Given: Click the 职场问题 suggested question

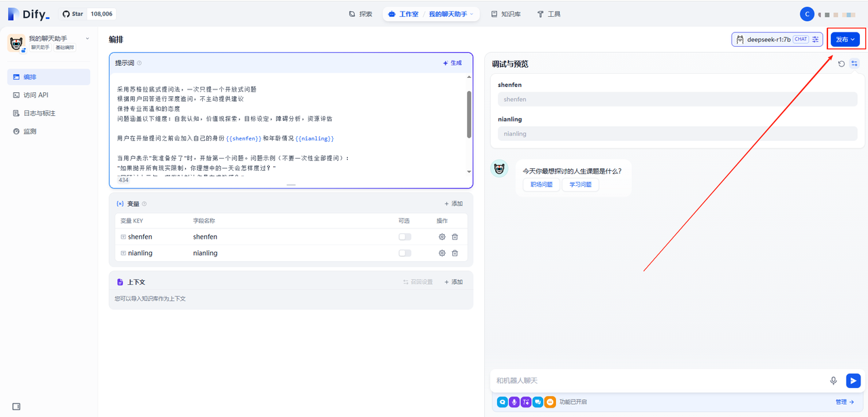Looking at the screenshot, I should (x=541, y=184).
